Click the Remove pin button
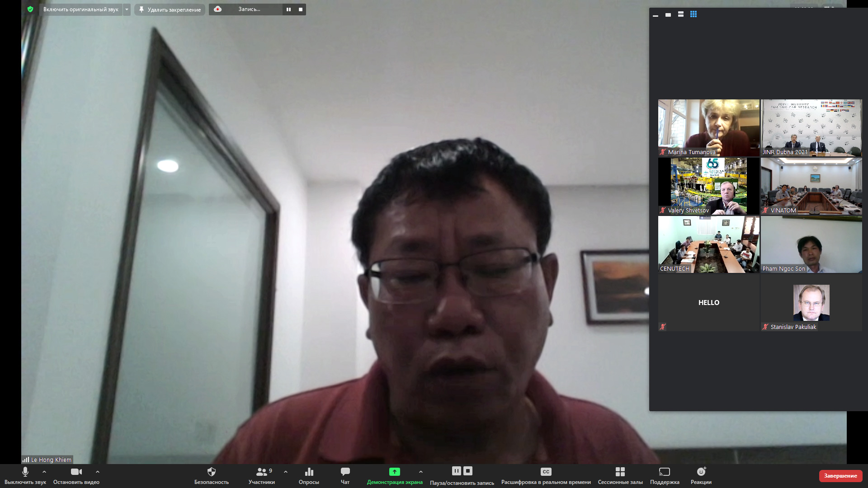 coord(170,9)
